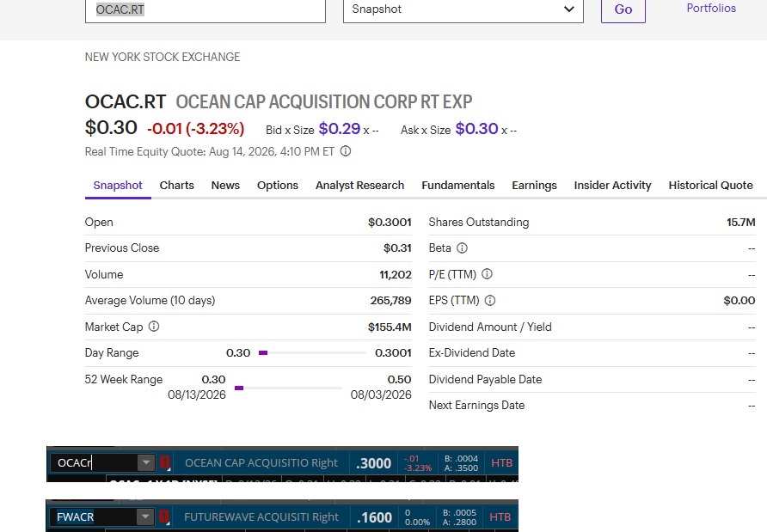Viewport: 767px width, 532px height.
Task: Click the 52 Week Range indicator bar
Action: point(288,388)
